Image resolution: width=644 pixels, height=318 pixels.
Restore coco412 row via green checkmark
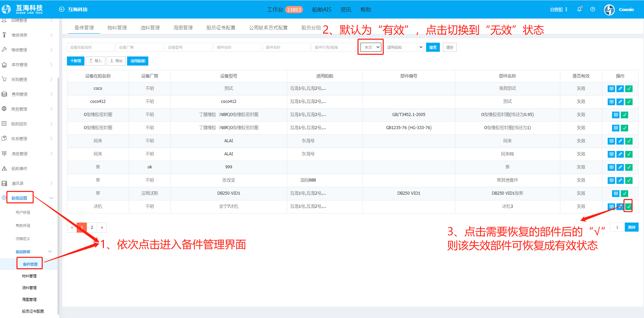(629, 102)
